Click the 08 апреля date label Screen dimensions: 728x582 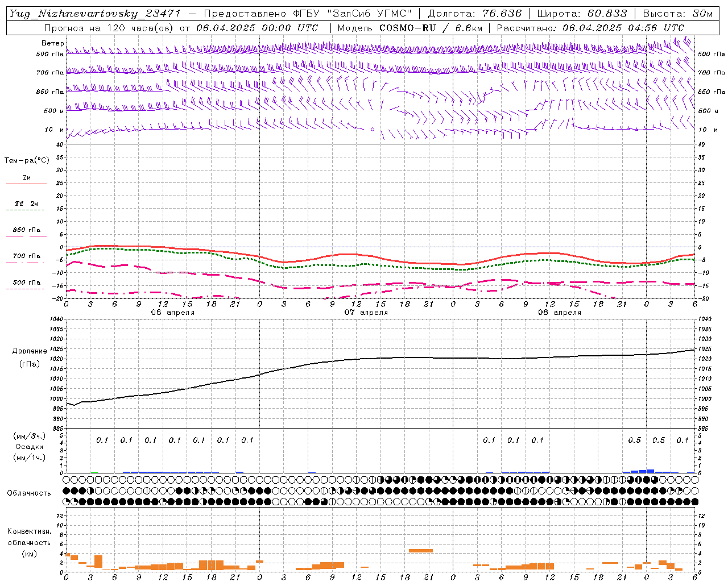click(x=560, y=313)
